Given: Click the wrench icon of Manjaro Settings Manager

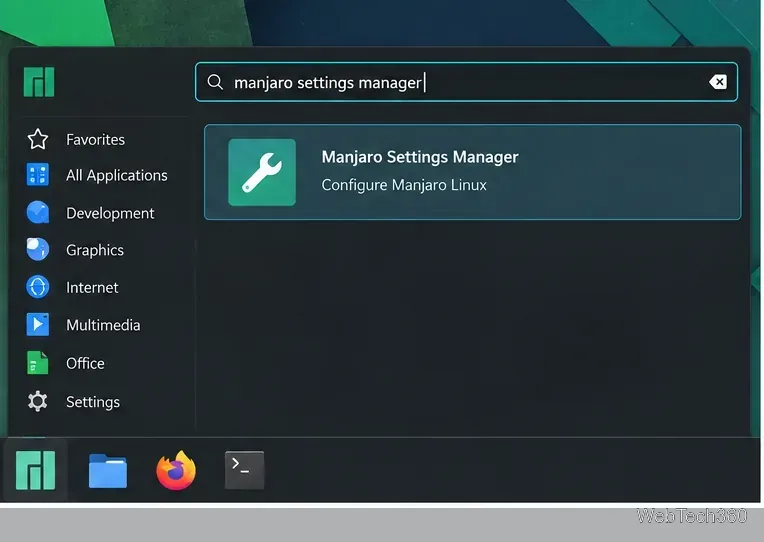Looking at the screenshot, I should [262, 172].
